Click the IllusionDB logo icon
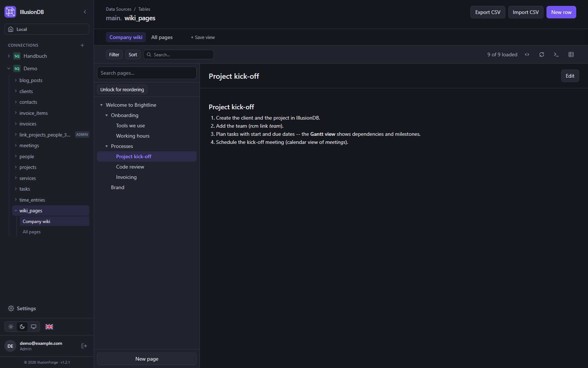The height and width of the screenshot is (368, 588). [10, 12]
